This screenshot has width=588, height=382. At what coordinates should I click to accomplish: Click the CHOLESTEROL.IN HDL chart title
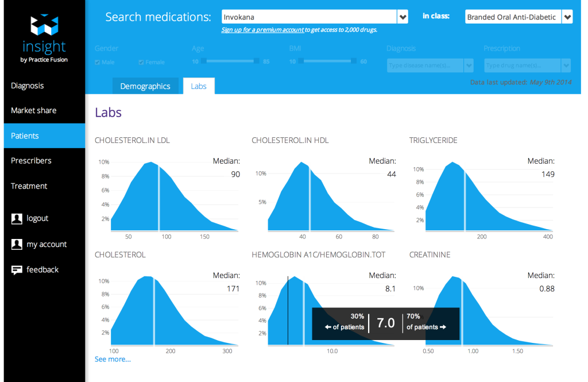290,140
